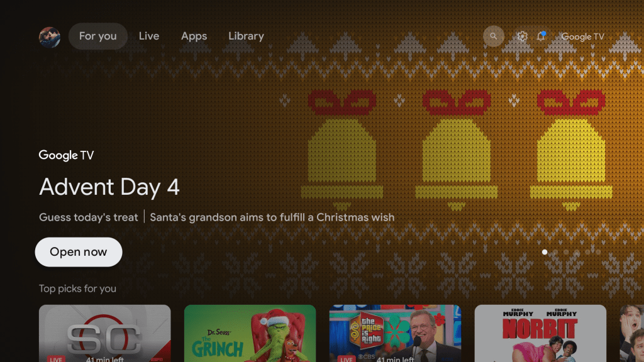Click the Google TV logo at top right
This screenshot has width=644, height=362.
click(582, 36)
